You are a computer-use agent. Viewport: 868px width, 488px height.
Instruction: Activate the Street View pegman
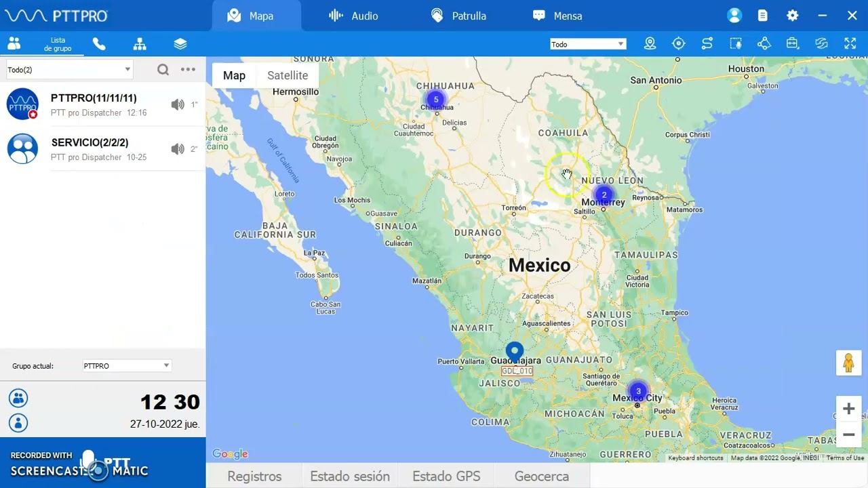tap(848, 363)
